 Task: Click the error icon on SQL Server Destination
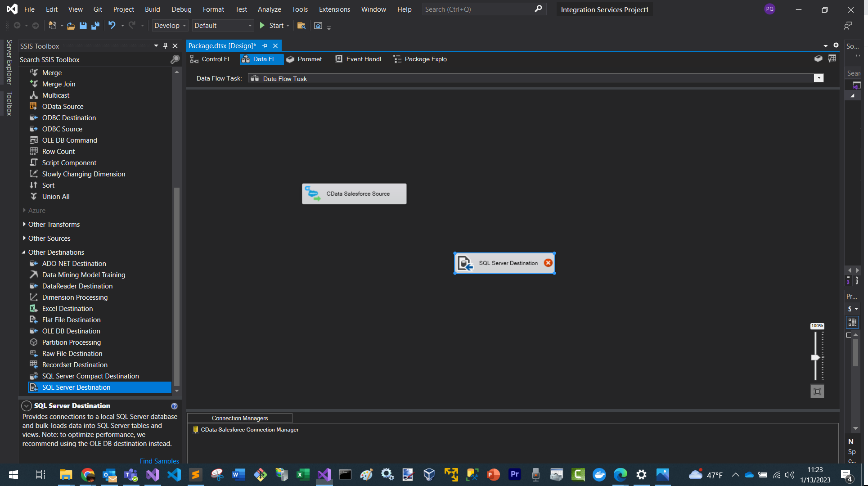pos(548,263)
